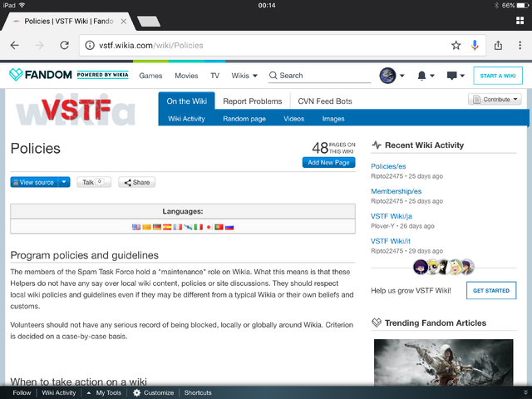The width and height of the screenshot is (532, 399).
Task: Open the browser three-dot menu
Action: (x=520, y=45)
